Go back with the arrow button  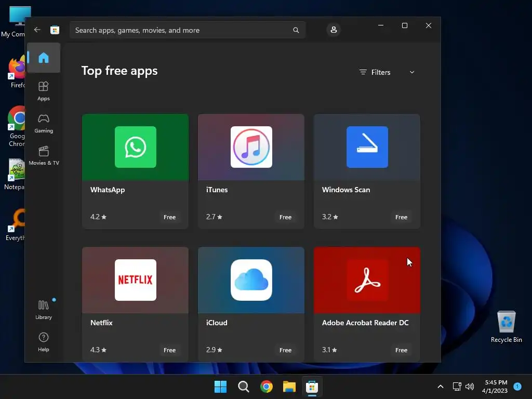(x=37, y=30)
